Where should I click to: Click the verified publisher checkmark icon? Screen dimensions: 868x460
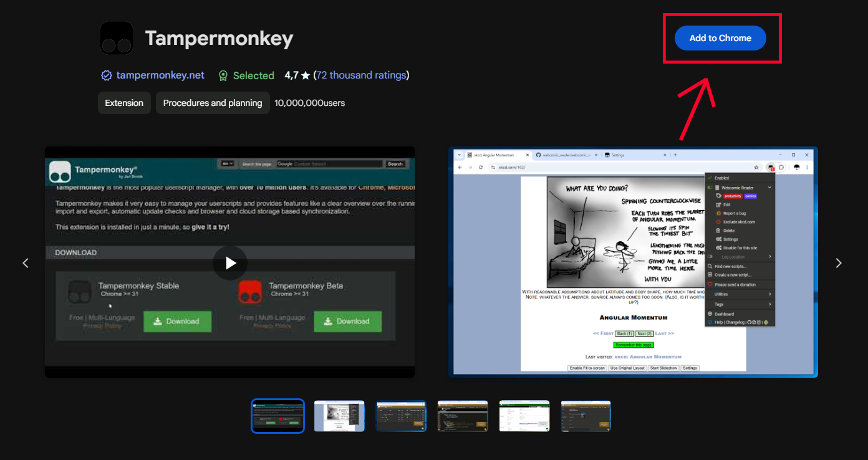point(107,75)
